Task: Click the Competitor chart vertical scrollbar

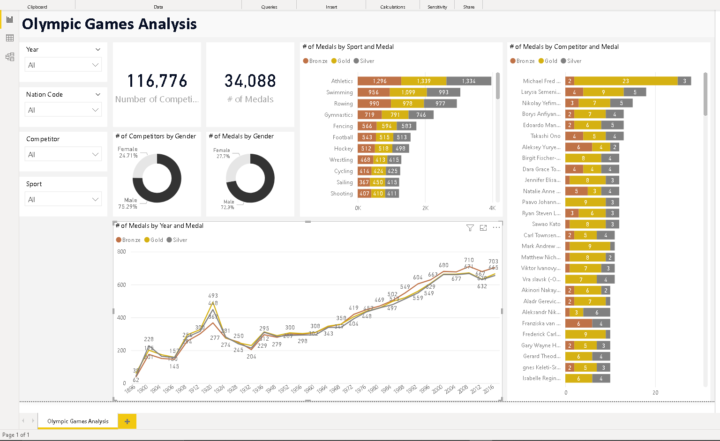Action: [x=705, y=94]
